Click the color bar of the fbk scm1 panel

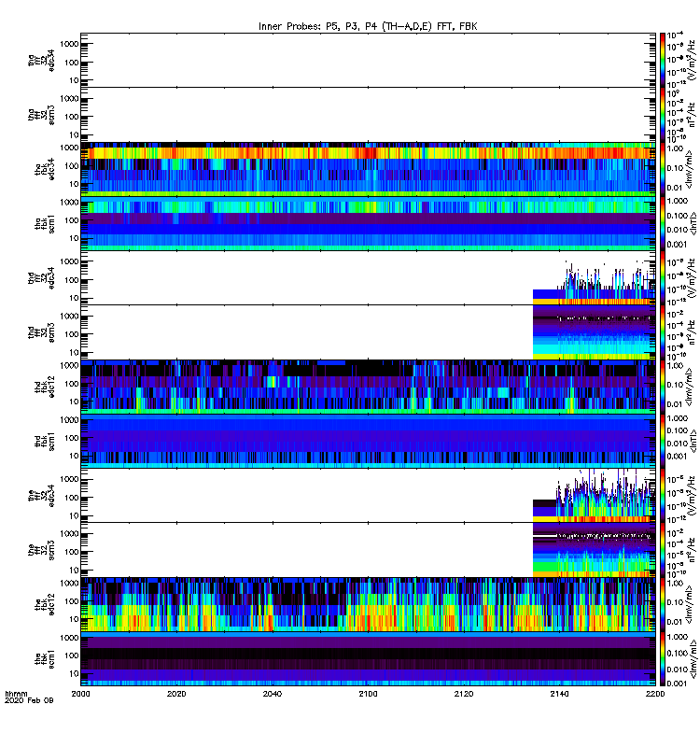(x=663, y=659)
